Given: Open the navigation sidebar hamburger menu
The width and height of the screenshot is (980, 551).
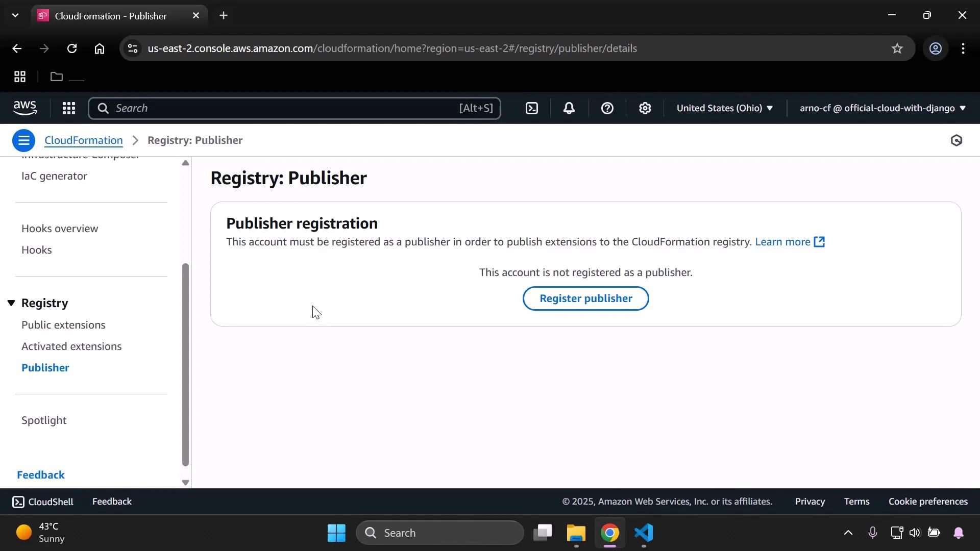Looking at the screenshot, I should click(x=23, y=140).
